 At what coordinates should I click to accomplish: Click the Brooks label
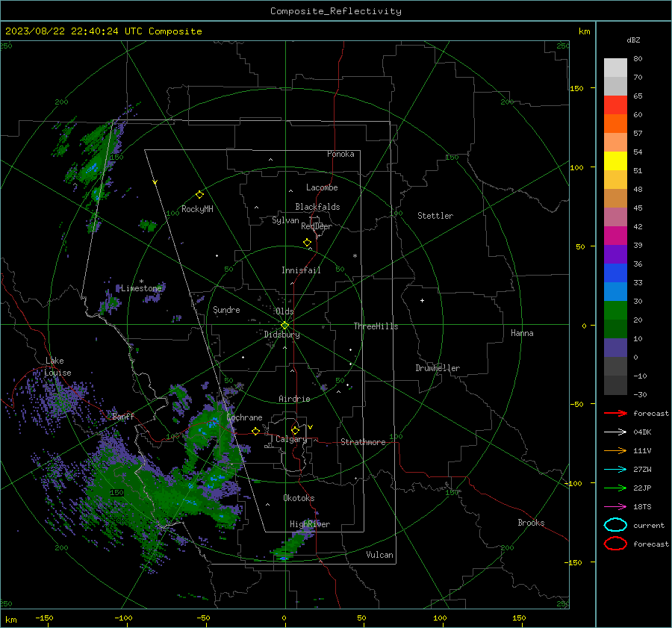pos(531,523)
